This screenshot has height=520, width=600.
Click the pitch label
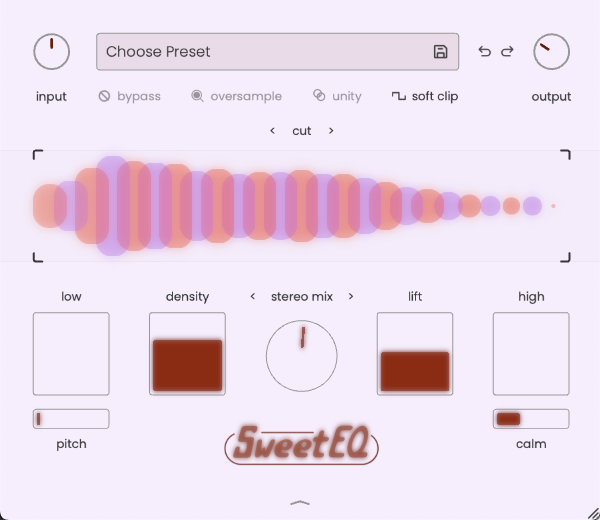(x=71, y=444)
